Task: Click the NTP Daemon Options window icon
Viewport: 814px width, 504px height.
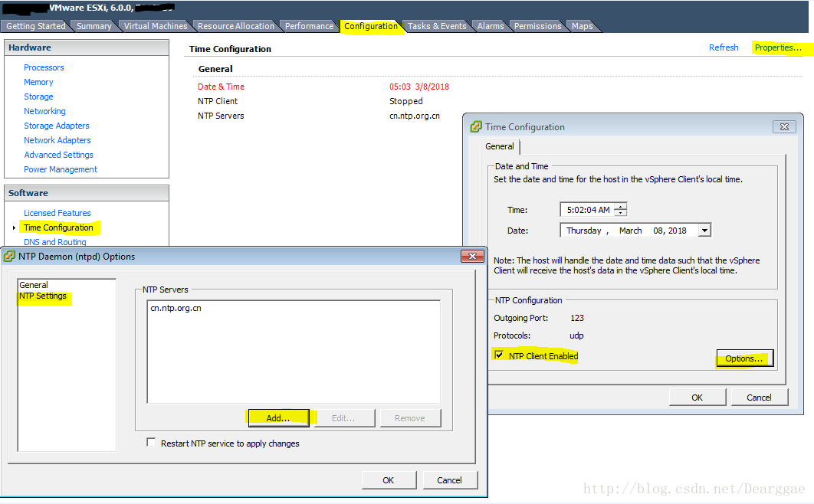Action: coord(9,256)
